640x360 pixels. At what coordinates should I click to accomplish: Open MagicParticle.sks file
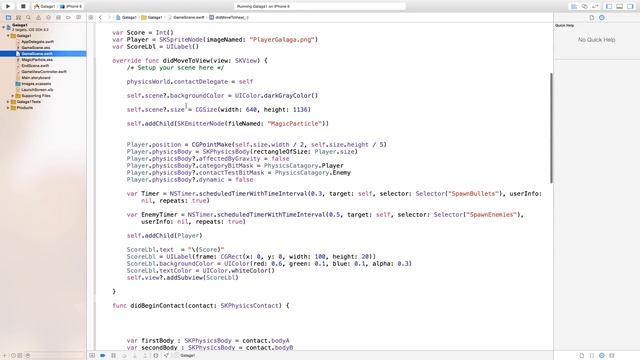click(x=37, y=60)
